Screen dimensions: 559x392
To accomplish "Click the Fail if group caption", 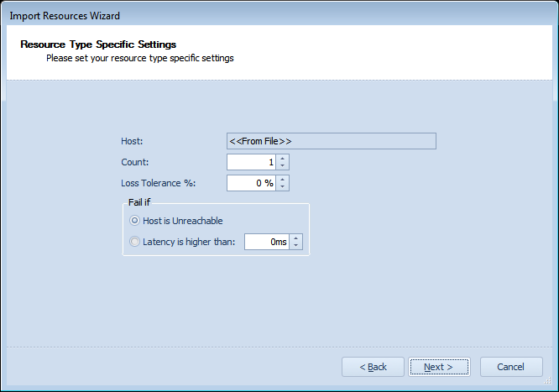I will pos(139,202).
